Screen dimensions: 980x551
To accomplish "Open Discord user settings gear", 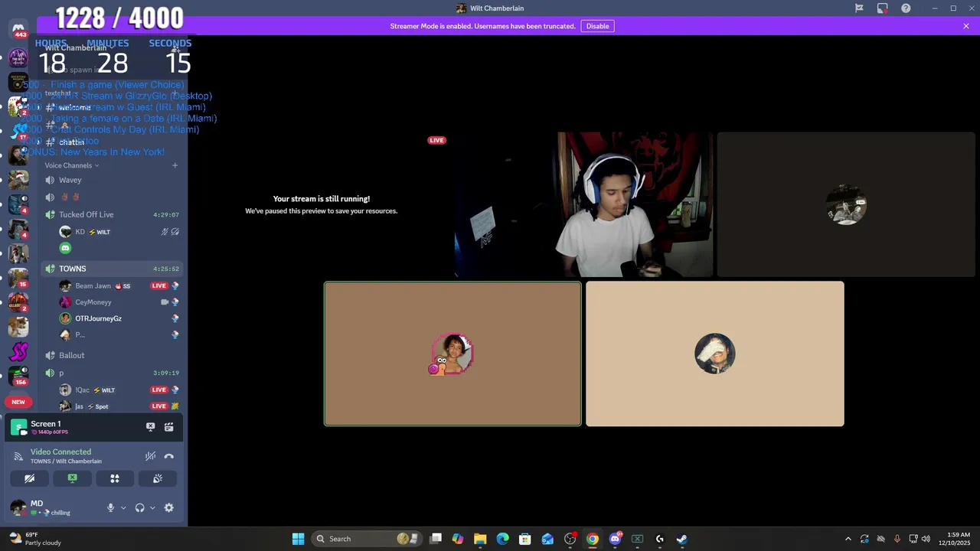I will tap(169, 507).
